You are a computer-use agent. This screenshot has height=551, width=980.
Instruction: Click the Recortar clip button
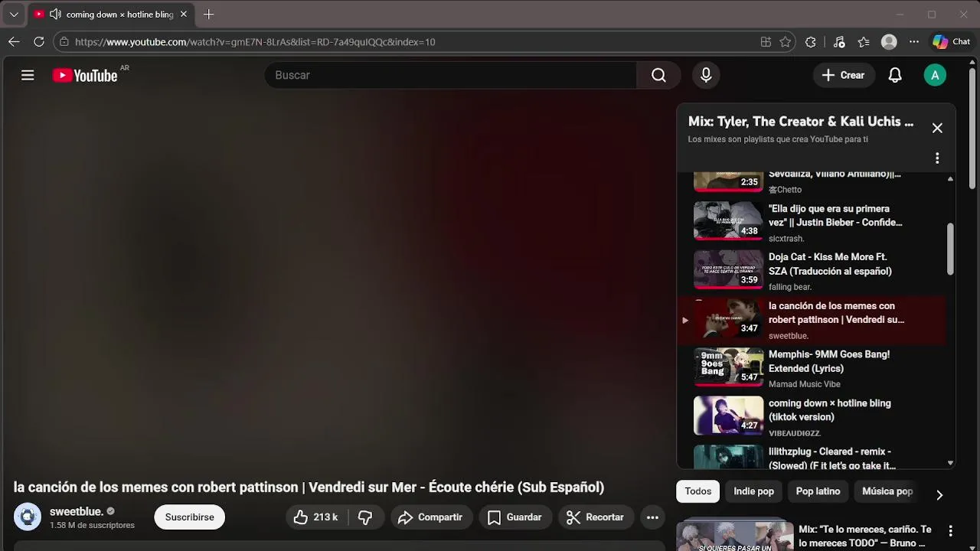point(596,517)
